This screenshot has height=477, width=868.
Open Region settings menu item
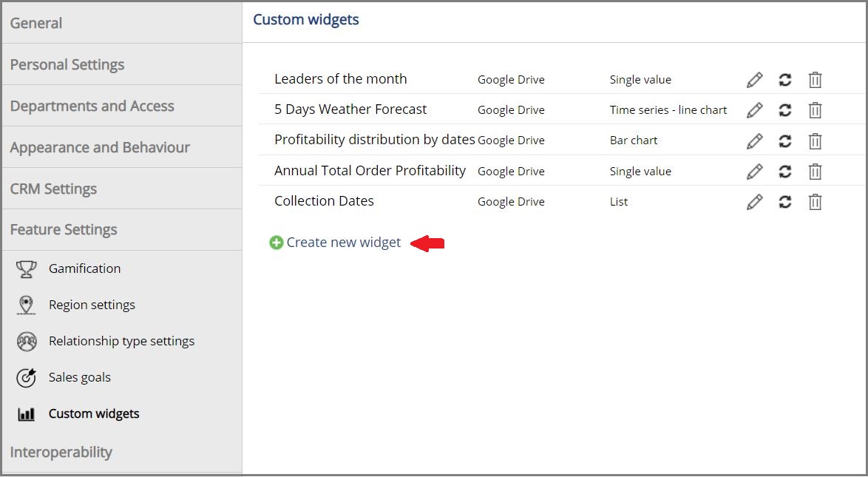pyautogui.click(x=92, y=305)
